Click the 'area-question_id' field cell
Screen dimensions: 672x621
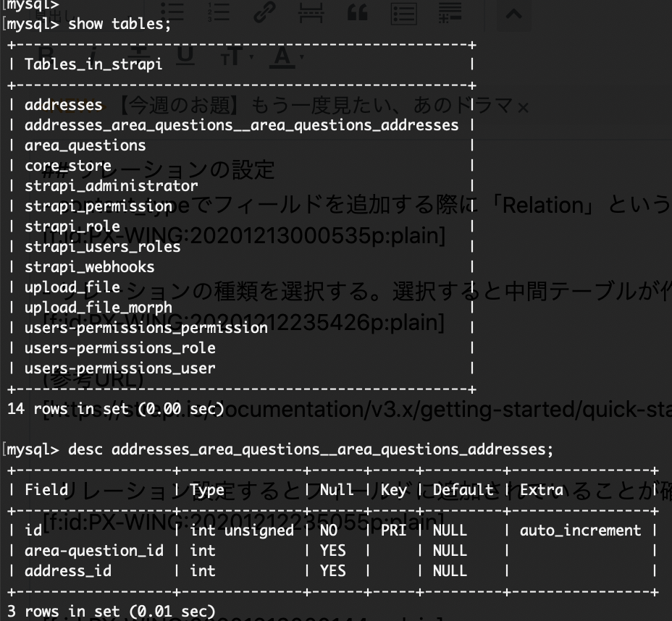(x=94, y=551)
